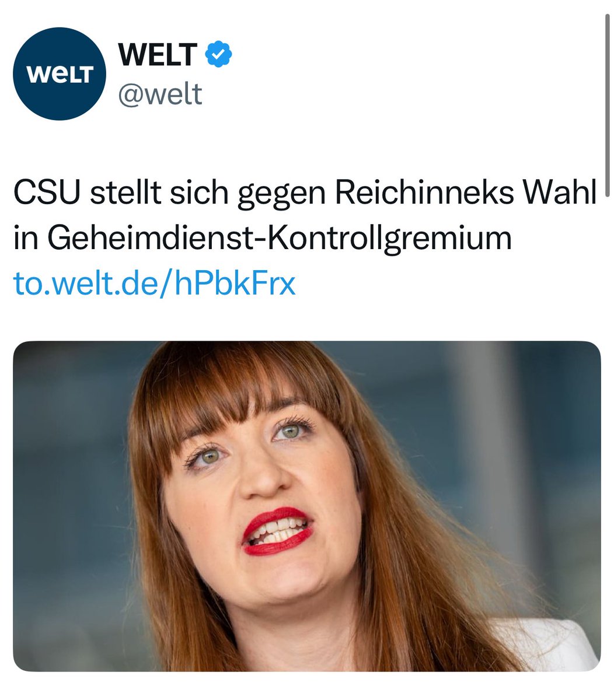Screen dimensions: 614x700
Task: Open the WELT round profile avatar
Action: click(x=60, y=73)
